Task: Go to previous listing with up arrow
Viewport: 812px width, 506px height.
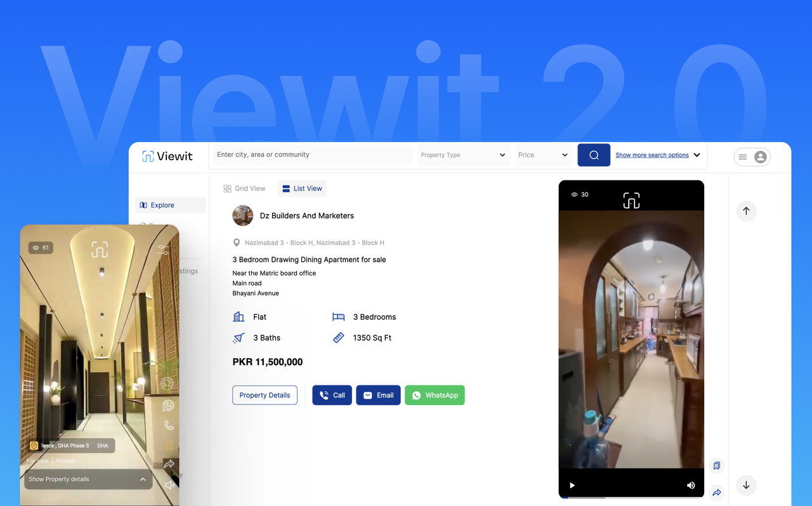Action: 746,211
